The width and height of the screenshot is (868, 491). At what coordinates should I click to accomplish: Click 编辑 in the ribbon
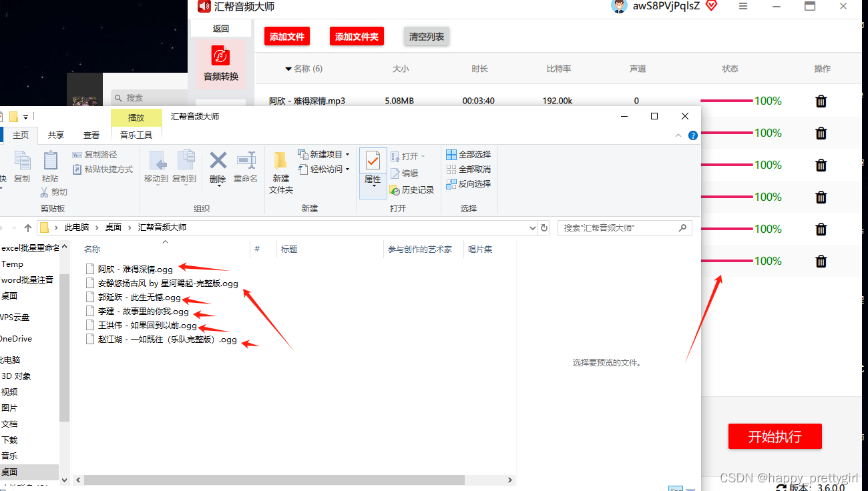[x=404, y=173]
